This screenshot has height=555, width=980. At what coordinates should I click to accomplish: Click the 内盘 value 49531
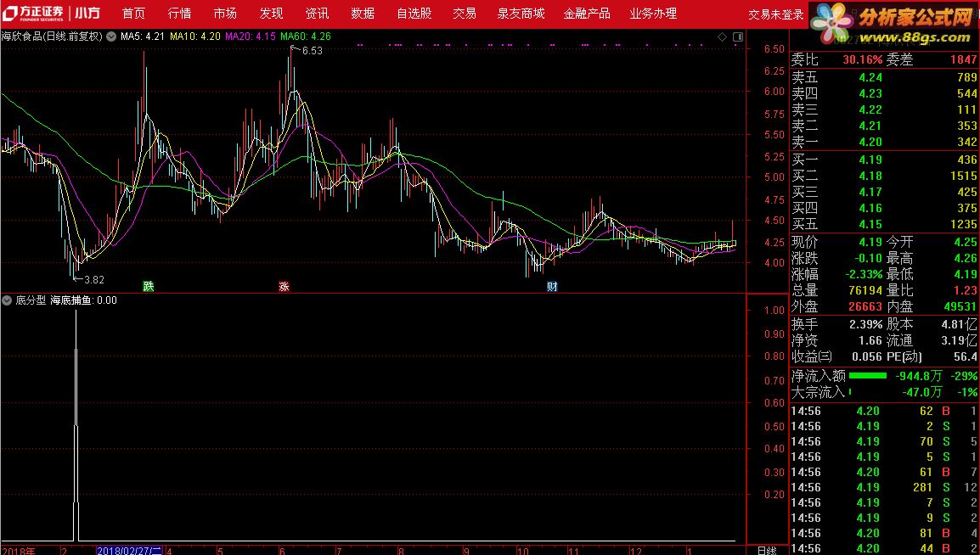click(x=960, y=307)
